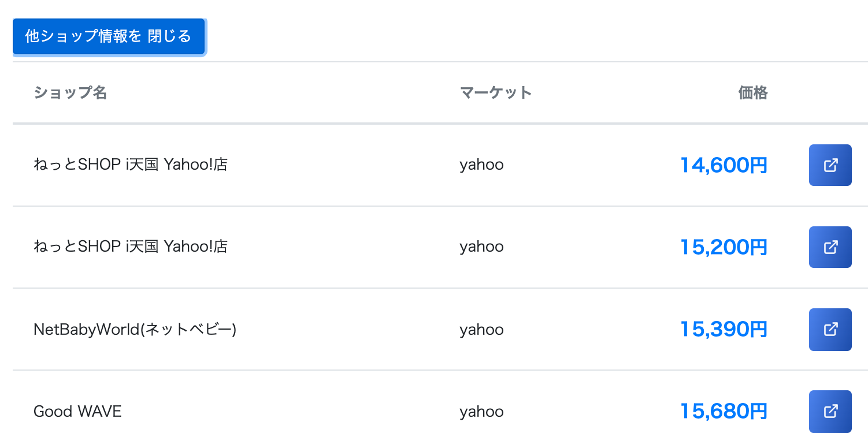This screenshot has height=433, width=868.
Task: Click the 価格 column header
Action: (x=753, y=92)
